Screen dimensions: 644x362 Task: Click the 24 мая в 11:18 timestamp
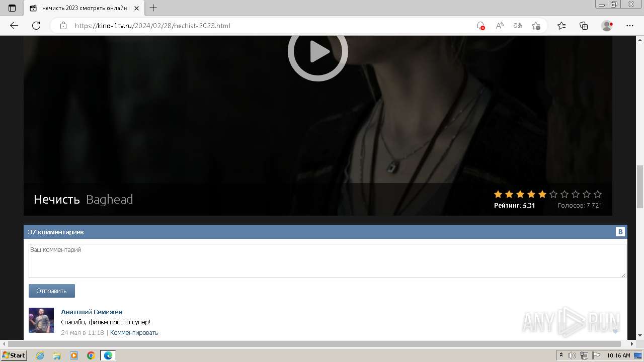[83, 333]
